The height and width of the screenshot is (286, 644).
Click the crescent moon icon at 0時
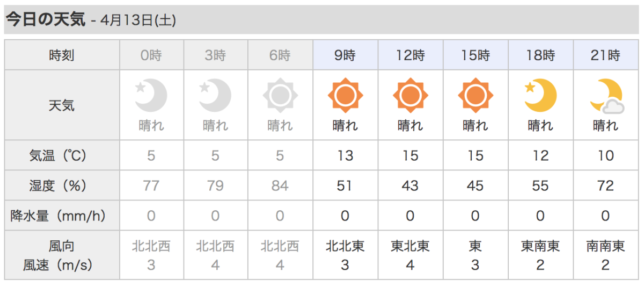pyautogui.click(x=151, y=96)
